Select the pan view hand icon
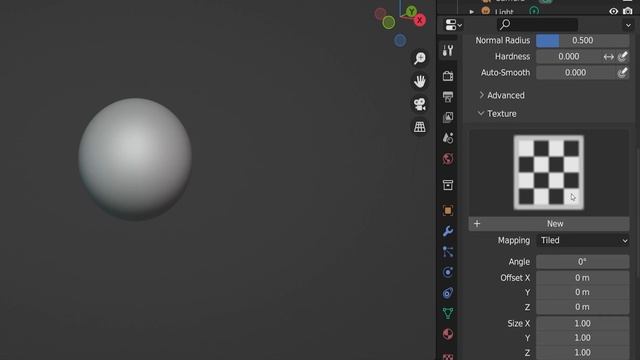 click(x=420, y=81)
